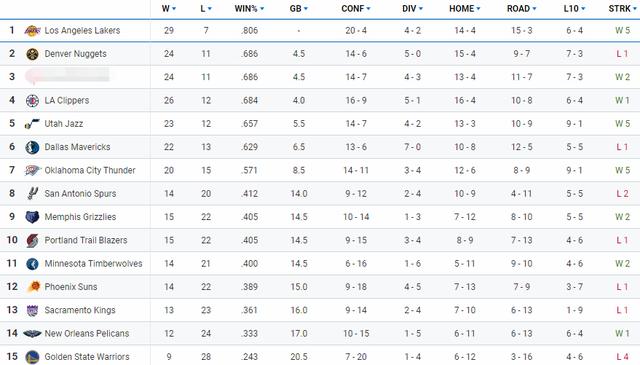Click the Phoenix Suns logo
Image resolution: width=640 pixels, height=365 pixels.
33,287
